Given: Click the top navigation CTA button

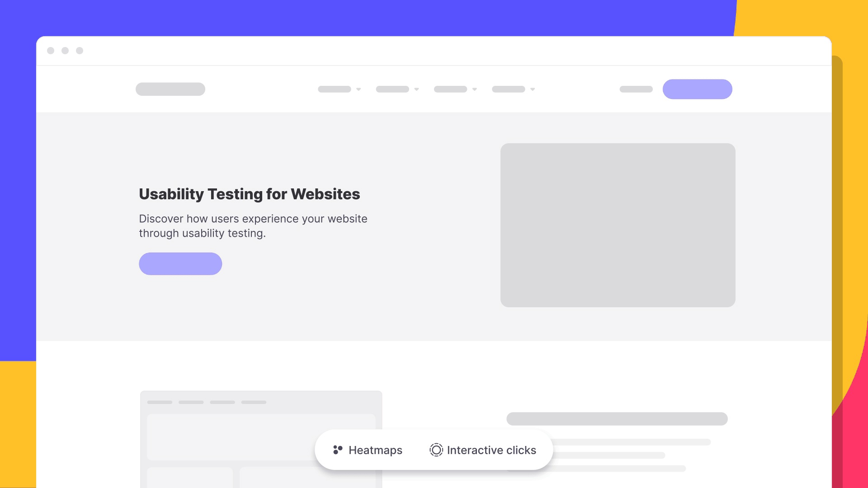Looking at the screenshot, I should click(x=698, y=89).
